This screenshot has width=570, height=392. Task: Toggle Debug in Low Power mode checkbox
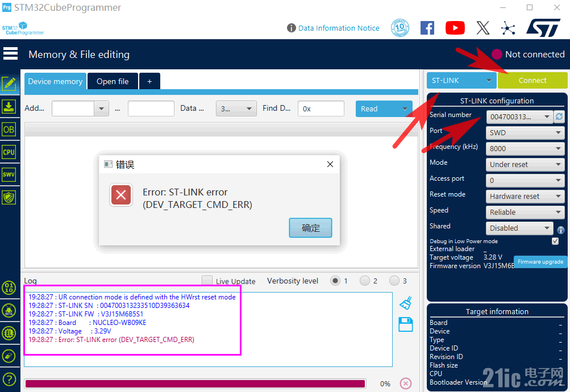(555, 241)
